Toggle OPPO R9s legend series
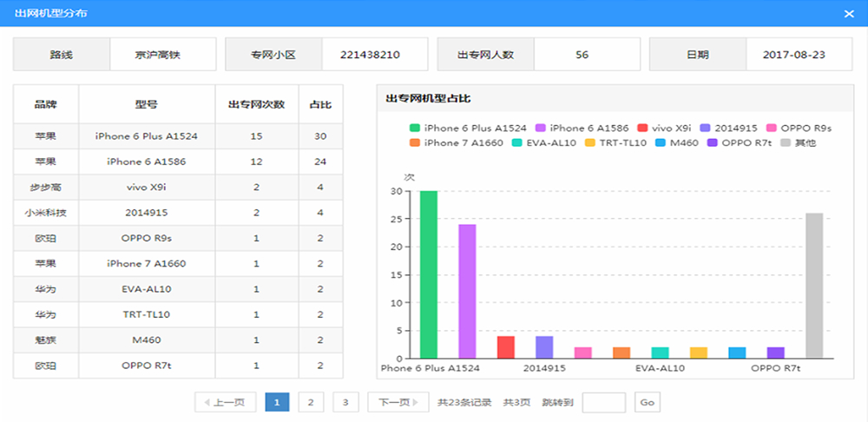Viewport: 868px width, 422px height. pyautogui.click(x=799, y=128)
